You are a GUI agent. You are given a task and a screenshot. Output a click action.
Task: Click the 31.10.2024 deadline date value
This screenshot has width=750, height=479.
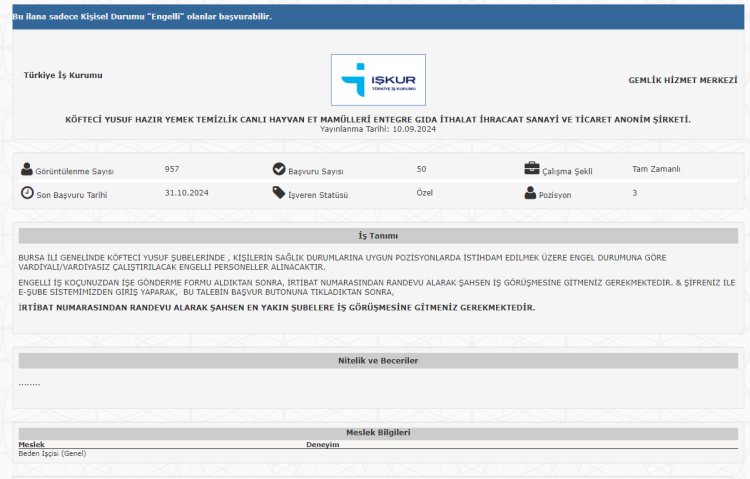[x=186, y=192]
